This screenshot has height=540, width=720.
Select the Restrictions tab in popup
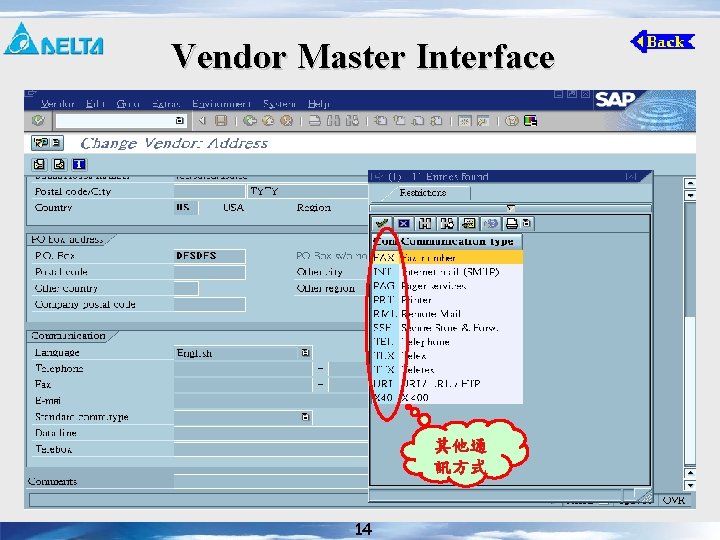422,192
